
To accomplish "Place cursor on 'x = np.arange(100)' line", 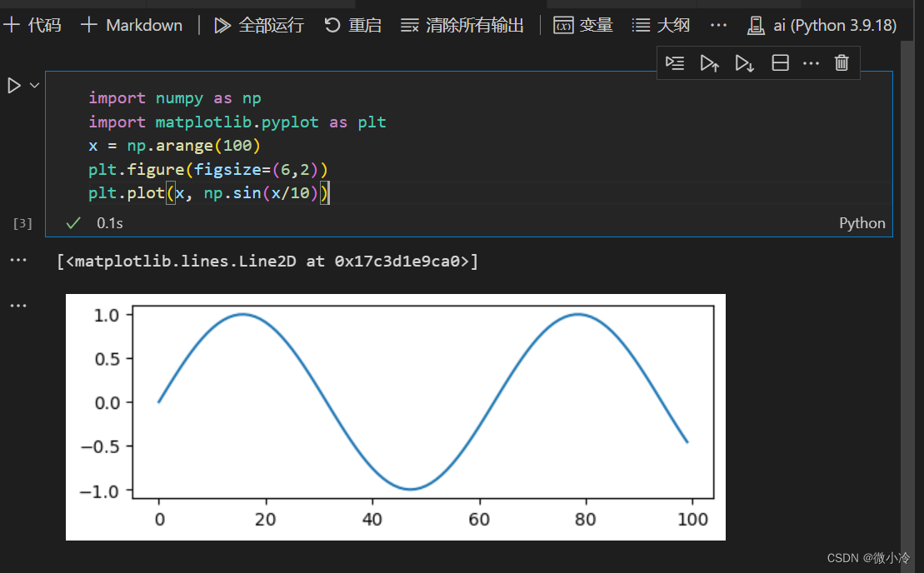I will 174,146.
